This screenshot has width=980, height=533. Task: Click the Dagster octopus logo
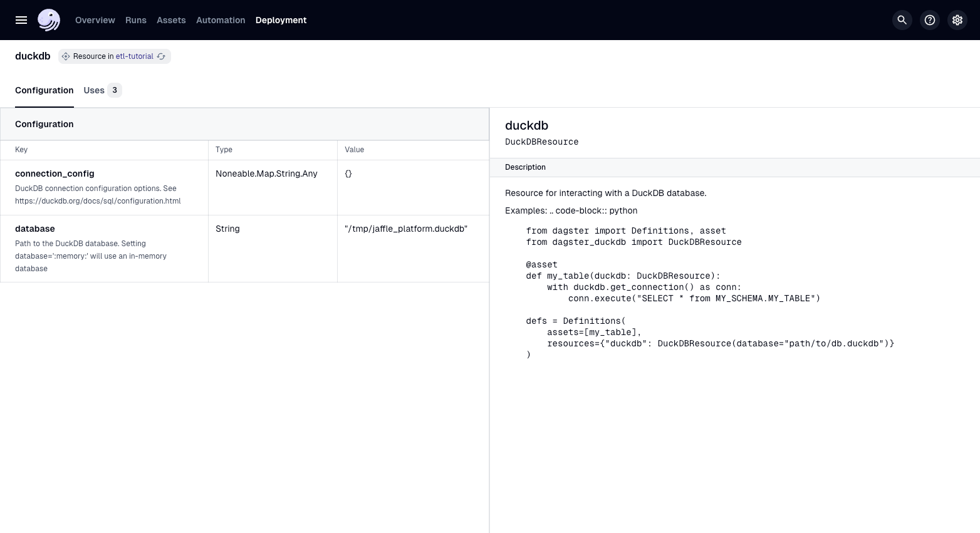click(x=49, y=20)
